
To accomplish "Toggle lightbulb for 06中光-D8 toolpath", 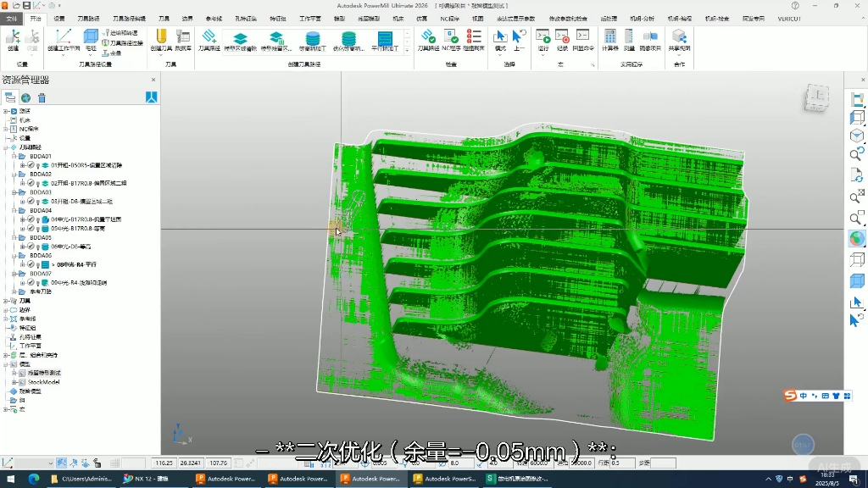I will coord(38,247).
